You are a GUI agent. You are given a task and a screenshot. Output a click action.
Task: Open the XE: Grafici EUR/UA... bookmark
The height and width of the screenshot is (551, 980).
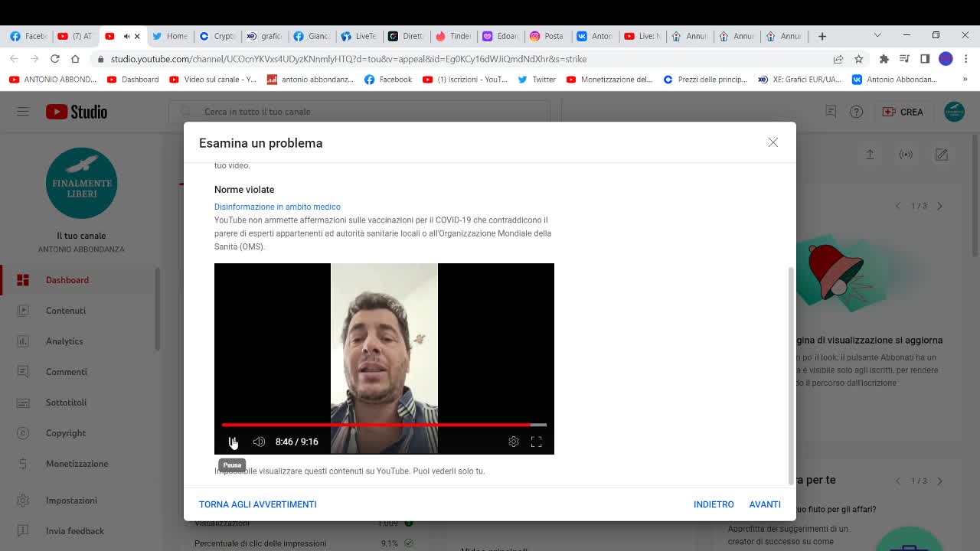pyautogui.click(x=800, y=80)
